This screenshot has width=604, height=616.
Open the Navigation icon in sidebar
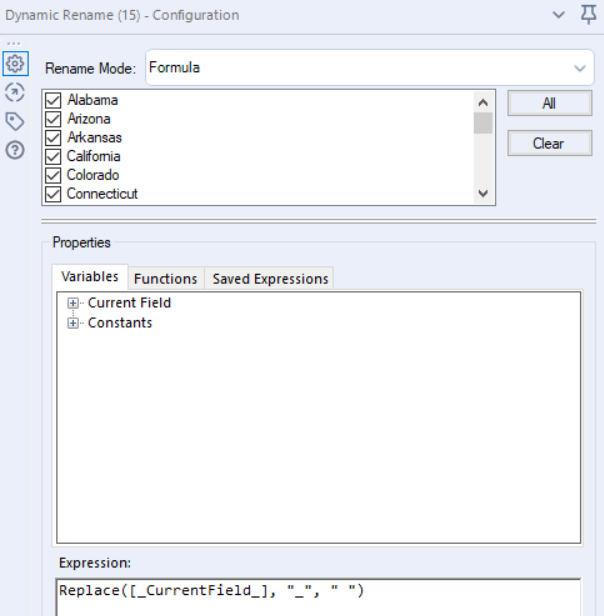[x=14, y=92]
